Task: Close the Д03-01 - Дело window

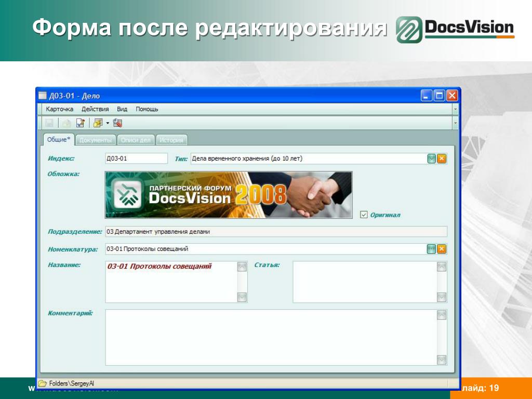Action: (x=451, y=96)
